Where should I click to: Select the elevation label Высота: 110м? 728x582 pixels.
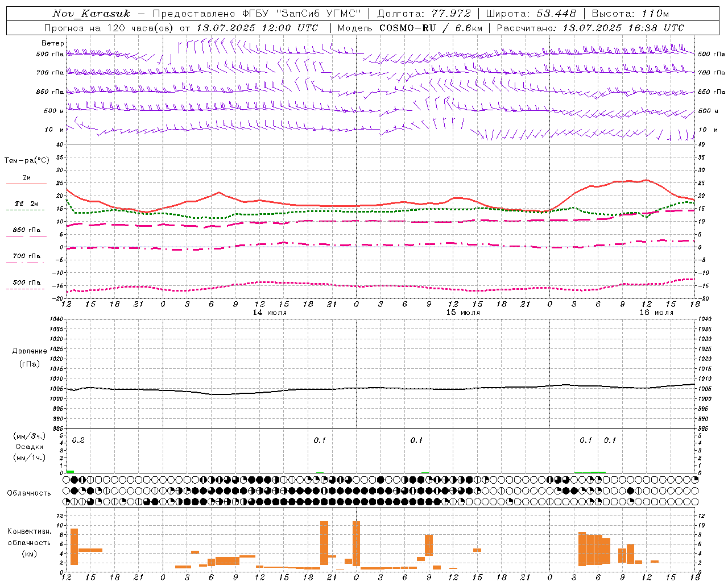pyautogui.click(x=630, y=14)
